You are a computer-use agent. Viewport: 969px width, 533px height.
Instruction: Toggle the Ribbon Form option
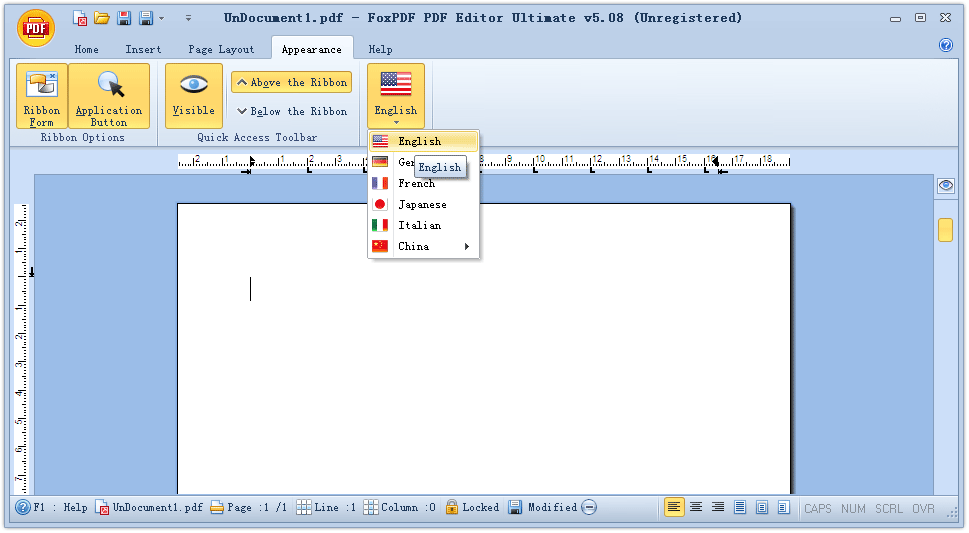[42, 96]
